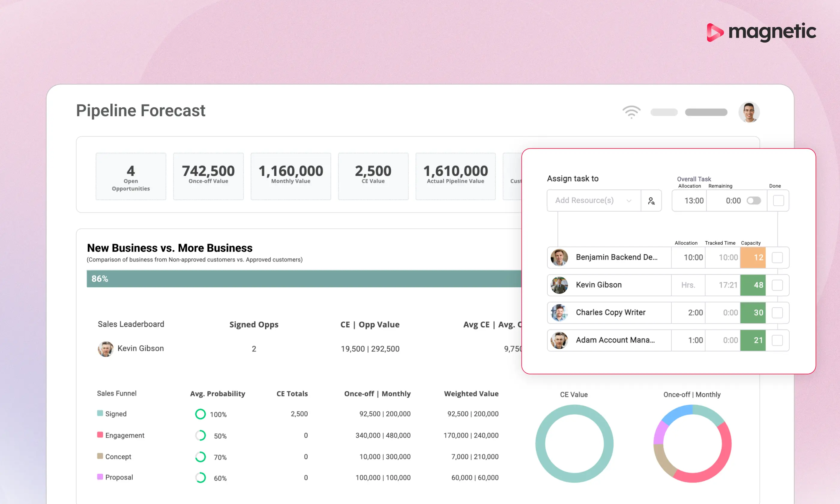840x504 pixels.
Task: Click the resource search person icon
Action: click(651, 201)
